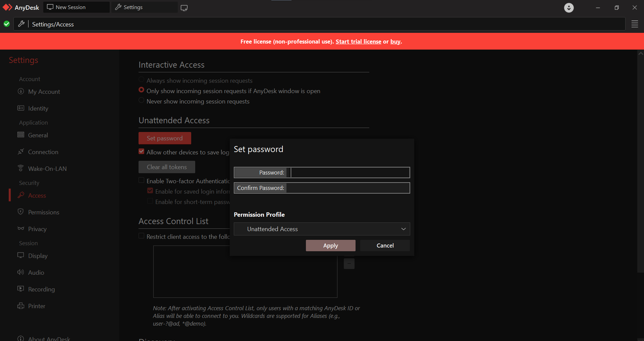
Task: Open General settings section
Action: [38, 135]
